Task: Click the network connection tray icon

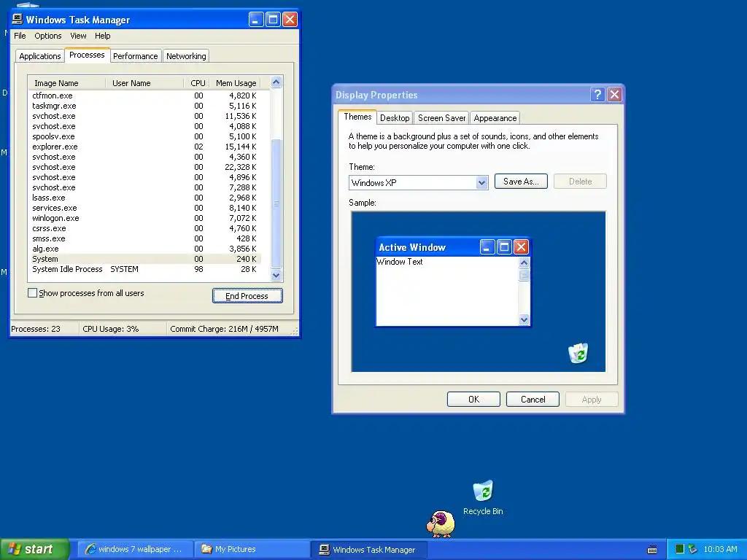Action: click(693, 549)
